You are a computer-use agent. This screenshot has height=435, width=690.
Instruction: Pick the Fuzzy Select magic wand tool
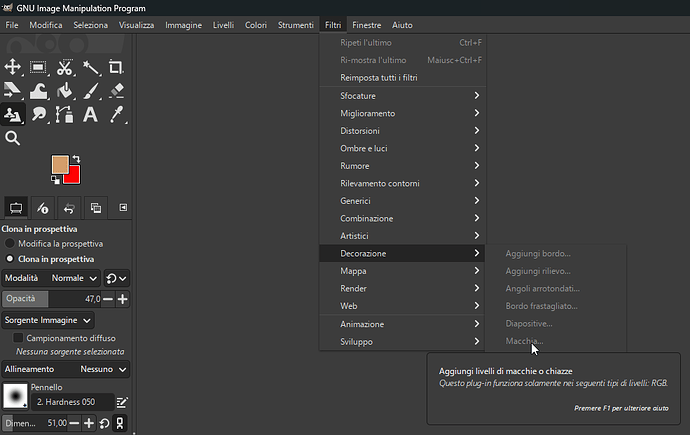pyautogui.click(x=90, y=67)
